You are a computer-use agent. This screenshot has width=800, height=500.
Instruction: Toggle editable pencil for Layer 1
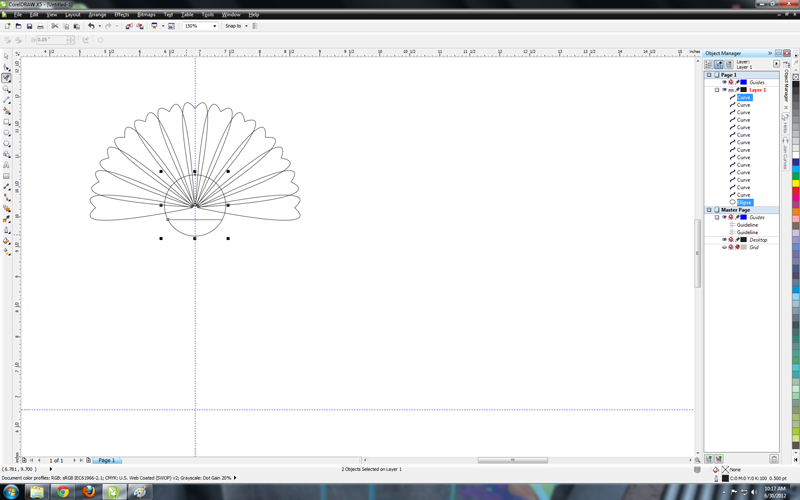click(x=737, y=90)
